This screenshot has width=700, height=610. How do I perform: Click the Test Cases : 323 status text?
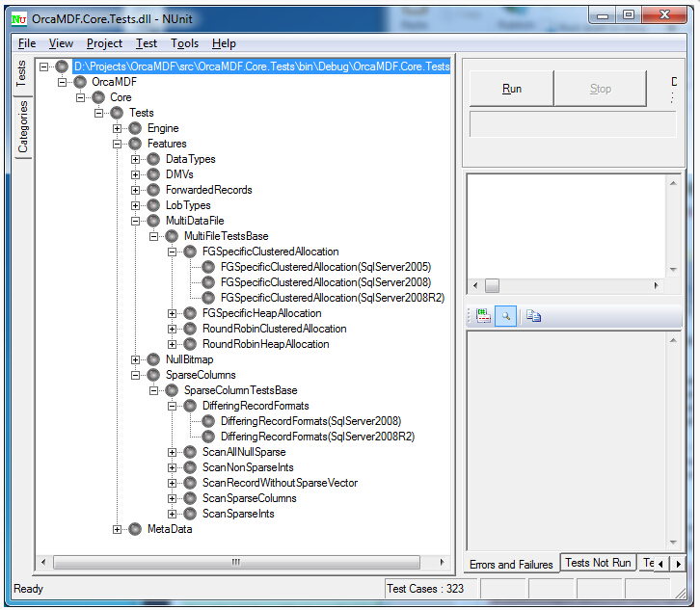[x=425, y=589]
